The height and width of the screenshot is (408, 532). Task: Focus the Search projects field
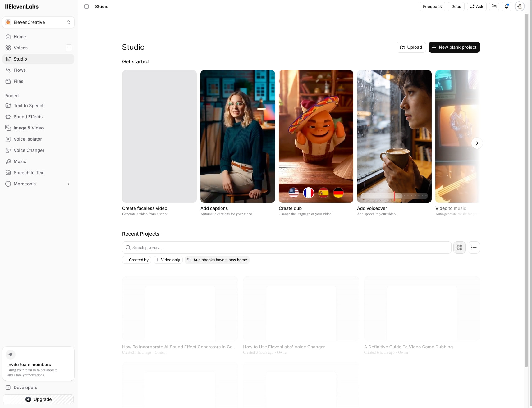(x=287, y=247)
